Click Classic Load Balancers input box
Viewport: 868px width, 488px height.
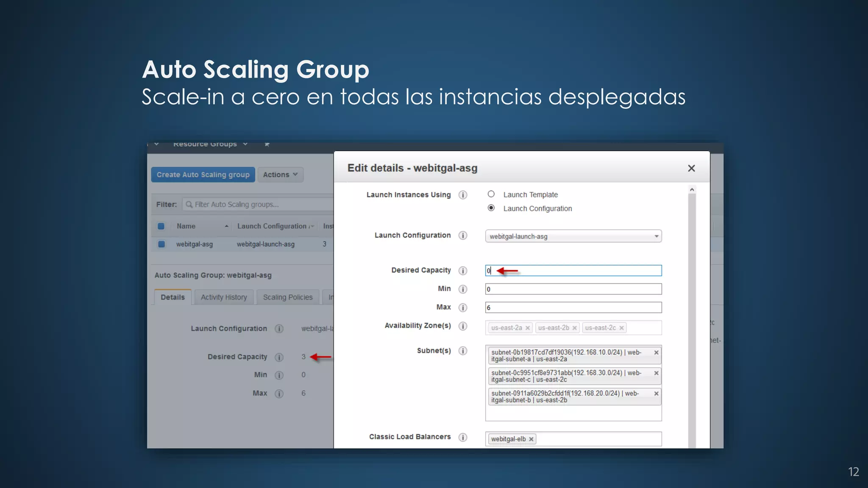pyautogui.click(x=573, y=439)
